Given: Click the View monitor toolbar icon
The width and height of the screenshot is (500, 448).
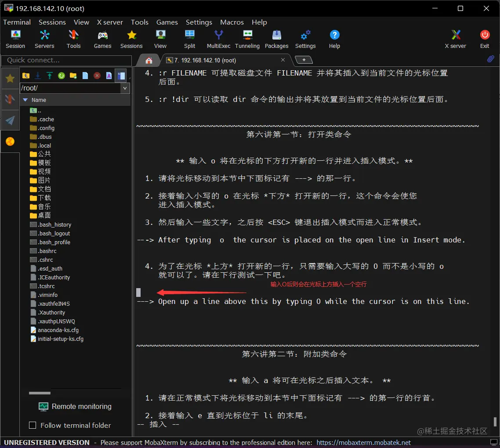Looking at the screenshot, I should click(x=160, y=39).
